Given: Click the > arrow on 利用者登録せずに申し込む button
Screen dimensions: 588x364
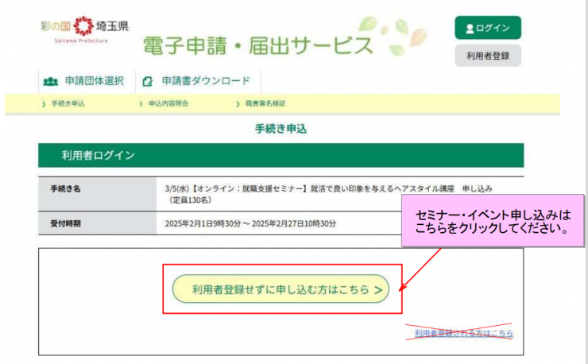Looking at the screenshot, I should 378,290.
